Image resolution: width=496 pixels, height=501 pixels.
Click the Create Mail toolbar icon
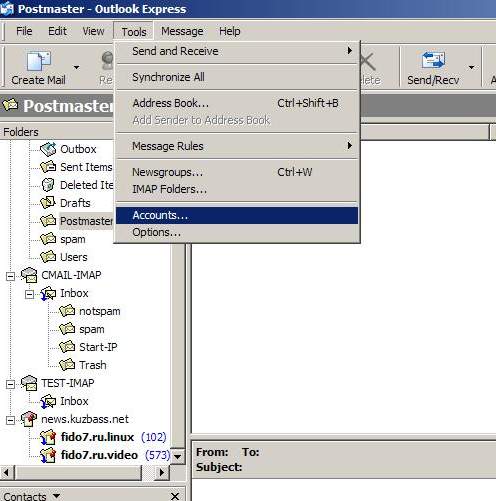[x=38, y=61]
